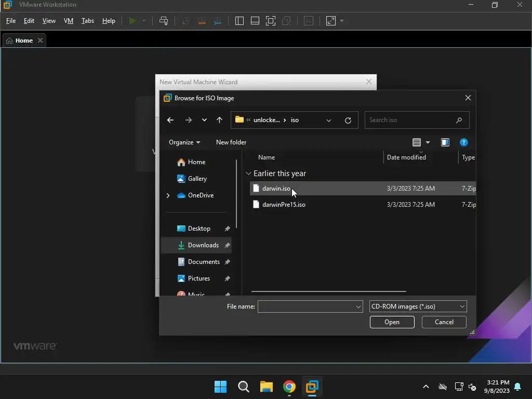Screen dimensions: 532x399
Task: Close the Home tab
Action: tap(41, 41)
